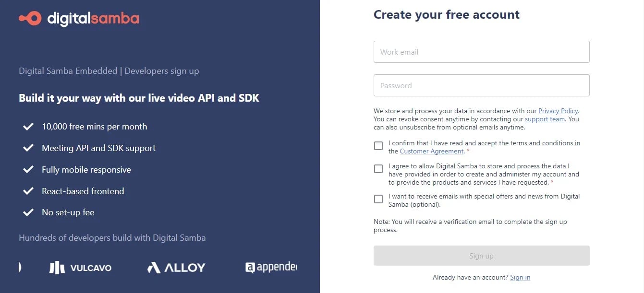Image resolution: width=644 pixels, height=293 pixels.
Task: Tick the data storage consent checkbox
Action: coord(378,169)
